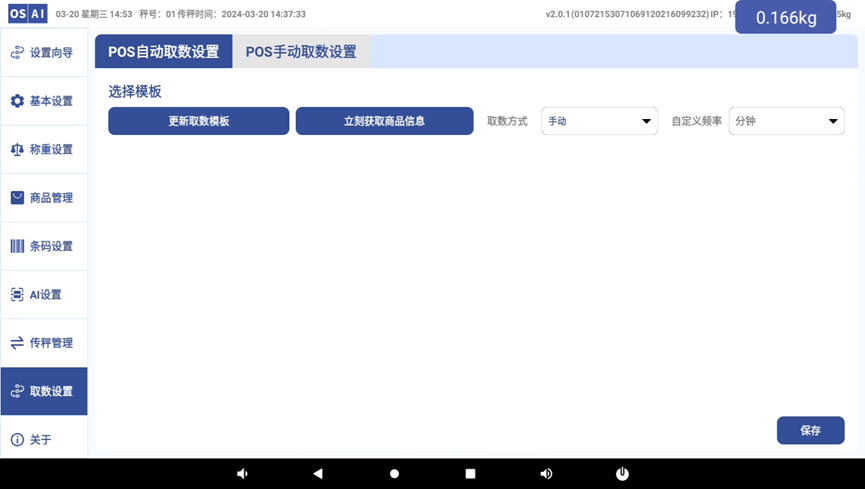865x489 pixels.
Task: Click the 基本设置 gear icon
Action: [17, 101]
